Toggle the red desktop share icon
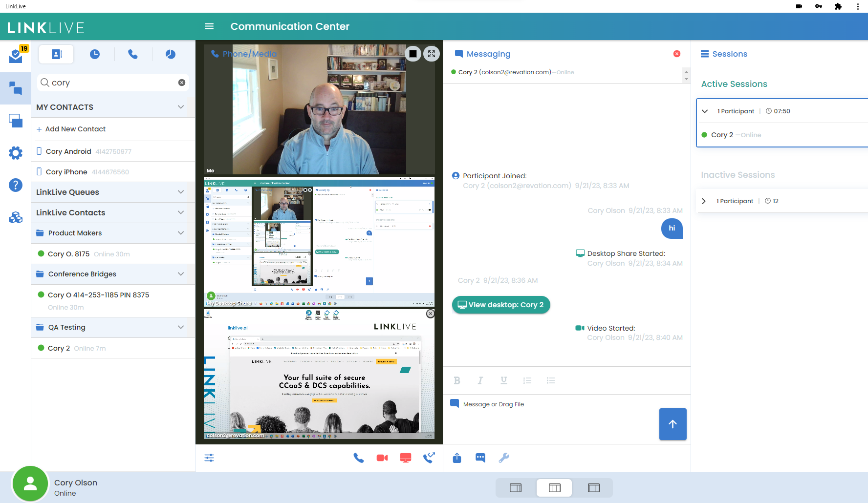Screen dimensions: 868x503 [406, 458]
